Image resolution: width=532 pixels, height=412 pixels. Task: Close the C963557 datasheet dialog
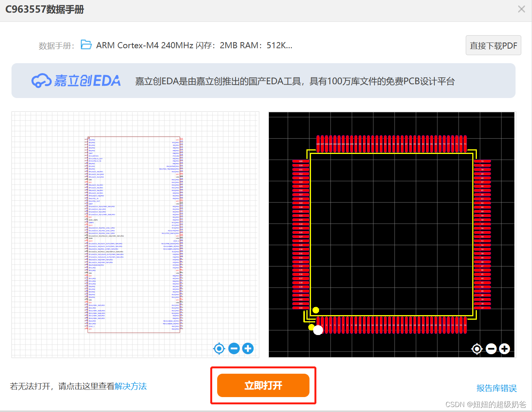tap(521, 9)
